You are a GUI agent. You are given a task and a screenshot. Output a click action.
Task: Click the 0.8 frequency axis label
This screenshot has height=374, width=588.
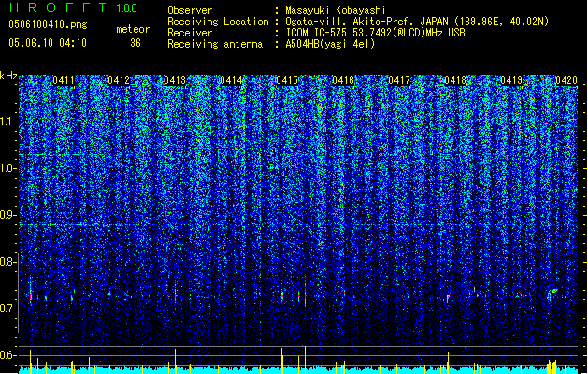7,262
